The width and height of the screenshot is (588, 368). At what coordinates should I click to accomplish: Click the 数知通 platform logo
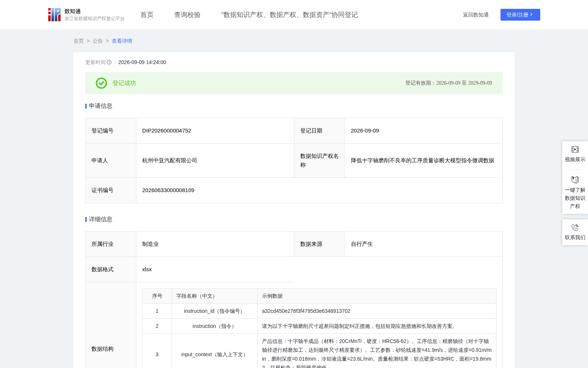[x=86, y=15]
